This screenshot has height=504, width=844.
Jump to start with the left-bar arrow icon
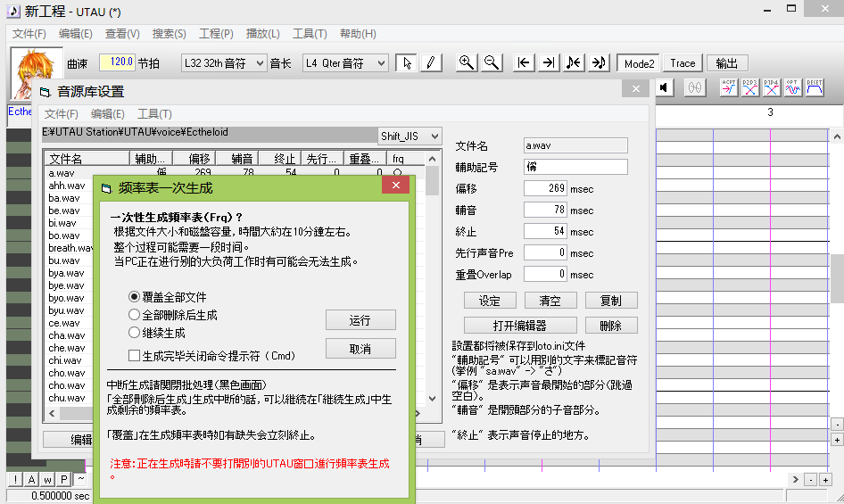tap(523, 63)
